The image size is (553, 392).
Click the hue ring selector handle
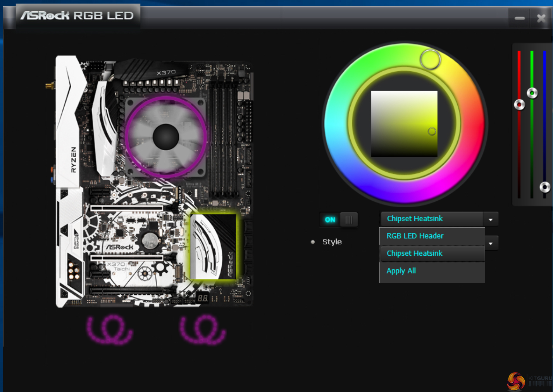tap(430, 59)
